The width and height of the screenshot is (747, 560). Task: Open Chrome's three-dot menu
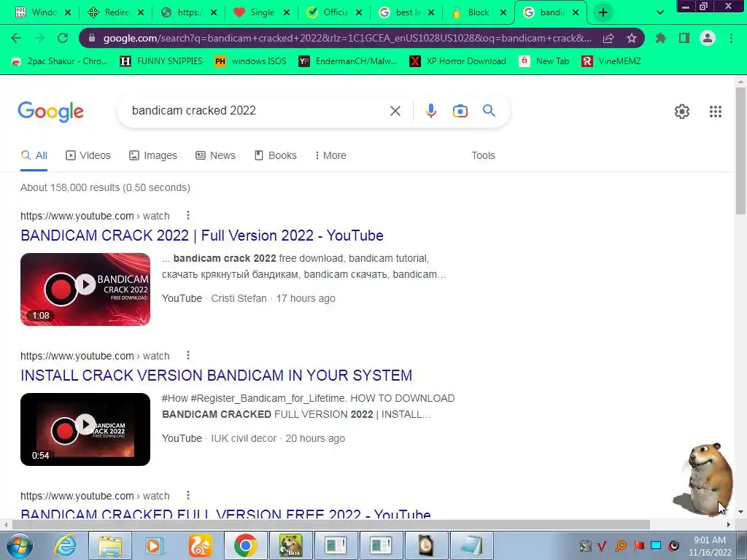pos(731,38)
